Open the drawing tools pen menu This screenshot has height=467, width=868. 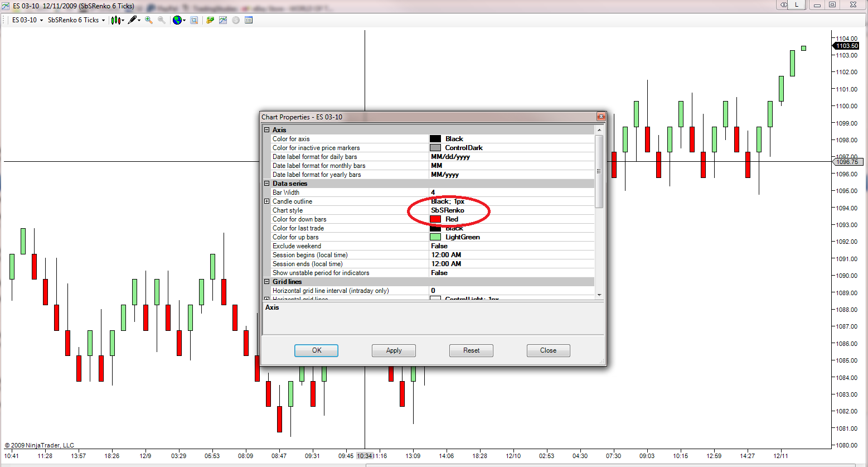point(134,20)
